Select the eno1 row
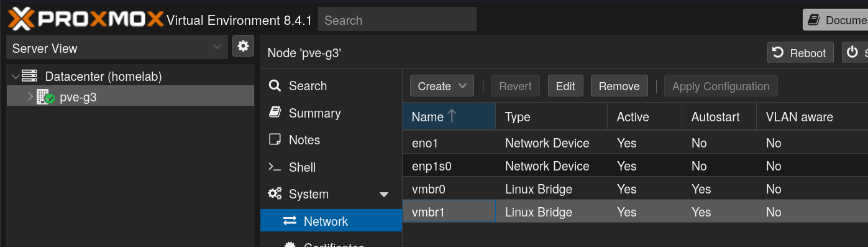 (x=635, y=142)
